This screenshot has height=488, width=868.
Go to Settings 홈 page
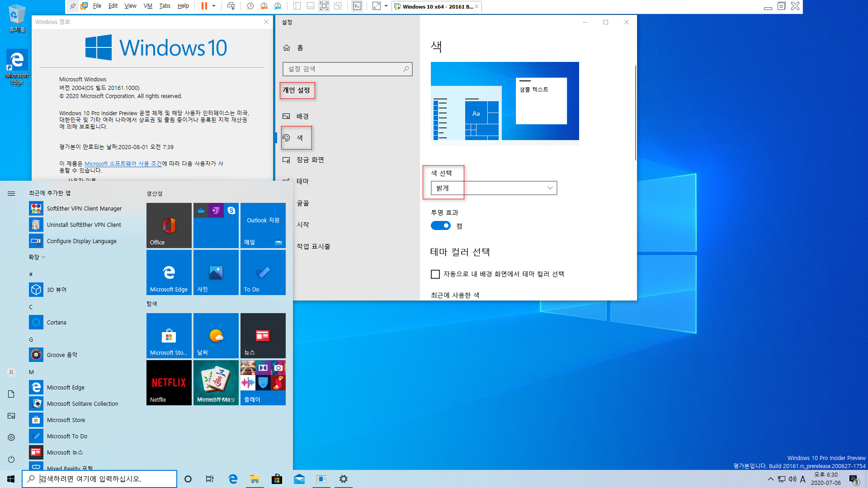point(347,47)
